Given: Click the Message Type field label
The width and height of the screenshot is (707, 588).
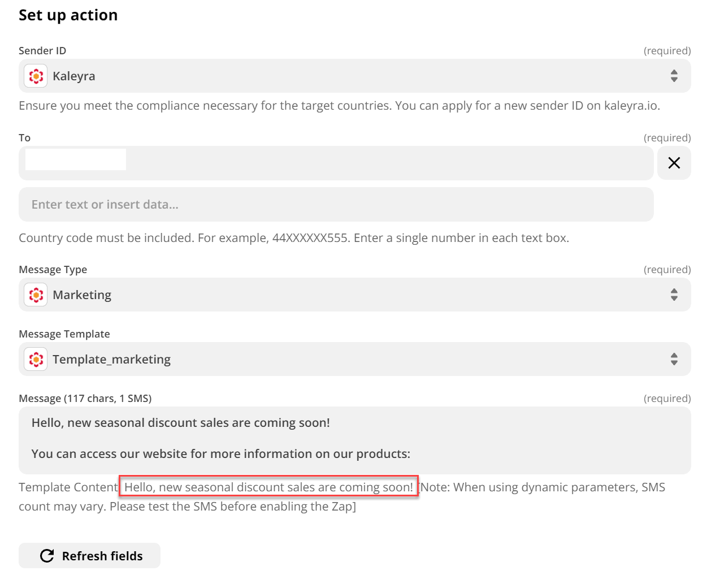Looking at the screenshot, I should pyautogui.click(x=53, y=270).
